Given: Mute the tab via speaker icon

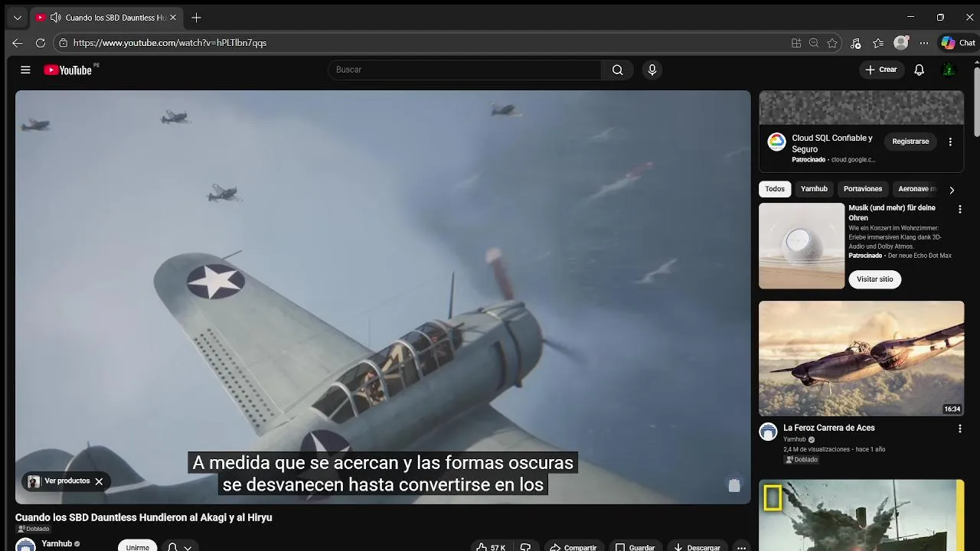Looking at the screenshot, I should tap(55, 18).
